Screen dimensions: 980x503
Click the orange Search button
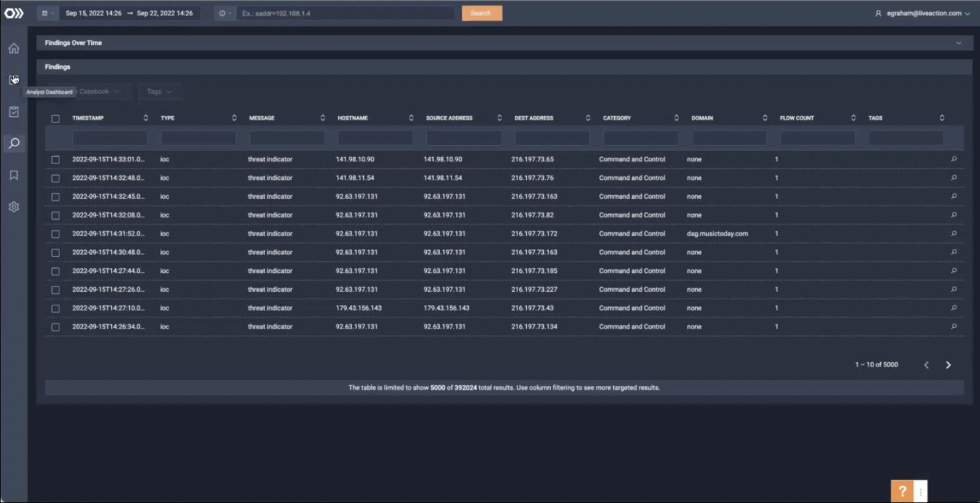(x=481, y=13)
